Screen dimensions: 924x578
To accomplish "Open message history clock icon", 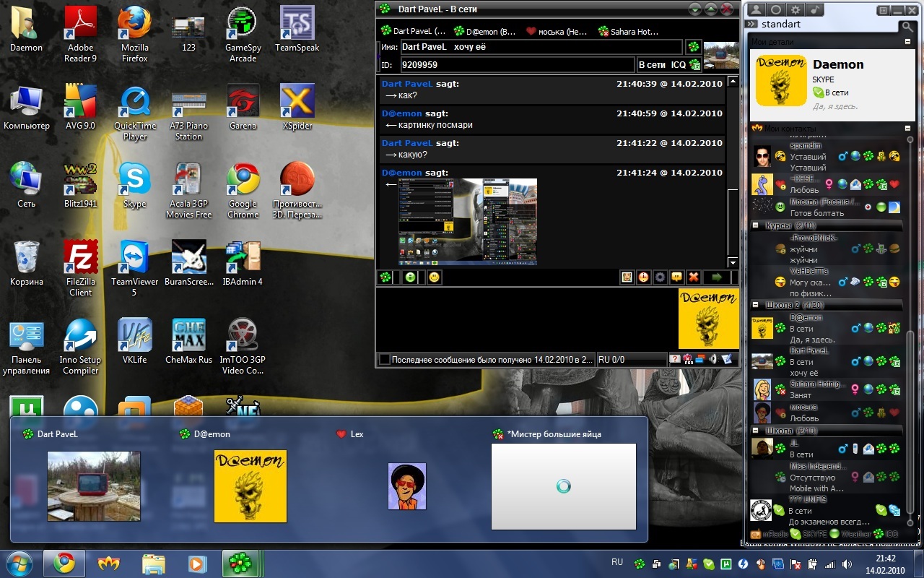I will [x=643, y=277].
